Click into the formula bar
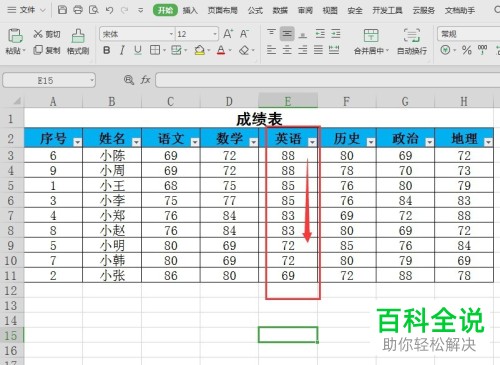This screenshot has width=500, height=365. coord(328,80)
